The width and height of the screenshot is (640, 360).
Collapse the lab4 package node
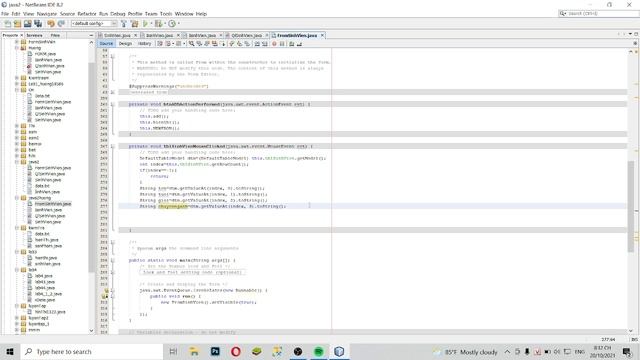(17, 270)
